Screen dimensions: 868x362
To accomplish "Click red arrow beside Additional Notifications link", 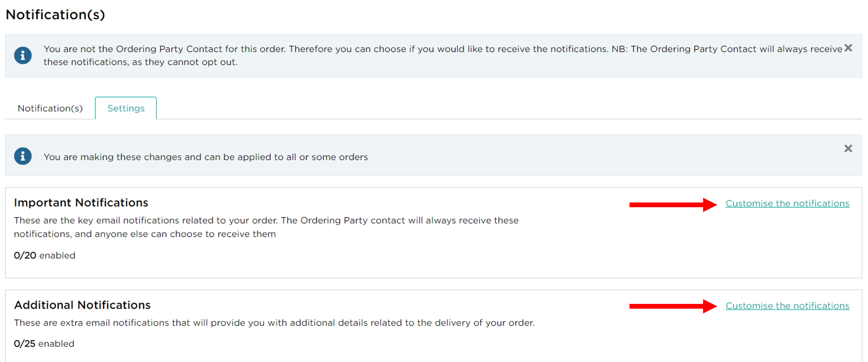I will click(673, 306).
